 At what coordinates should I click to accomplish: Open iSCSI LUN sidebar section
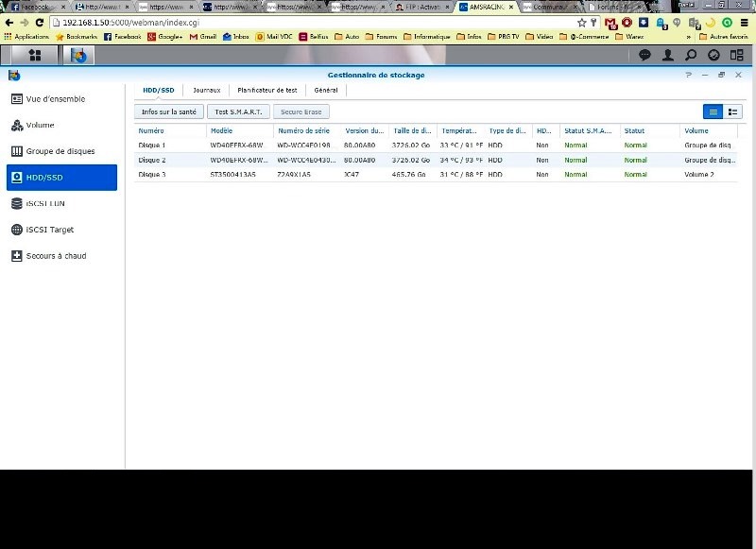pos(61,203)
